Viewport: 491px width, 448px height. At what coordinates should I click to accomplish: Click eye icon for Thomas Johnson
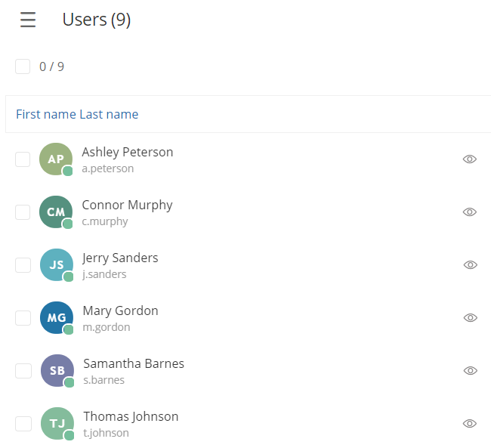pos(470,424)
